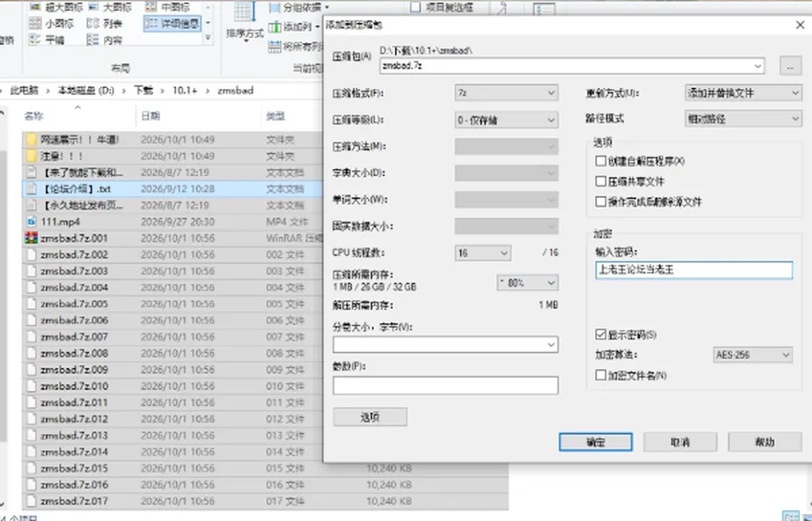
Task: Uncheck the 显示密码 checkbox
Action: 601,335
